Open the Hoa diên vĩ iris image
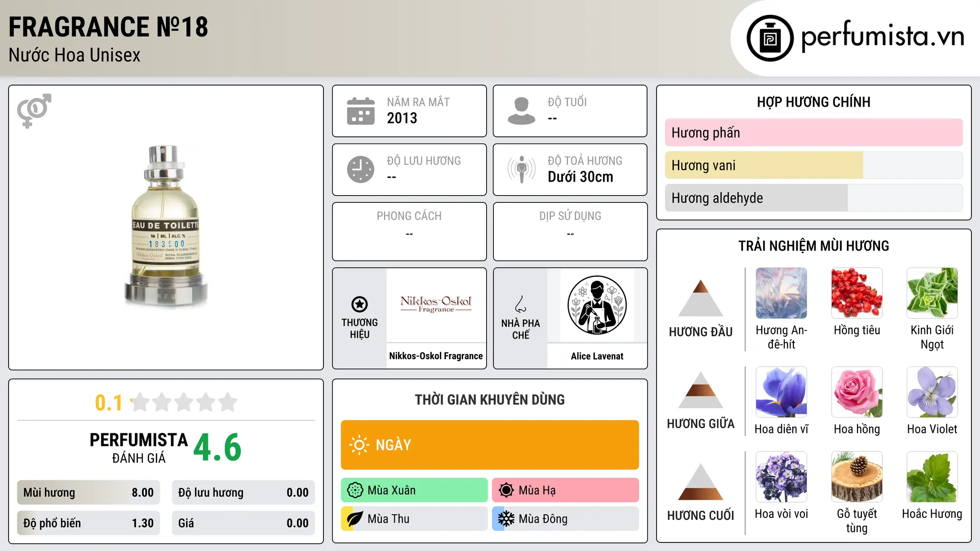Image resolution: width=980 pixels, height=551 pixels. [781, 392]
